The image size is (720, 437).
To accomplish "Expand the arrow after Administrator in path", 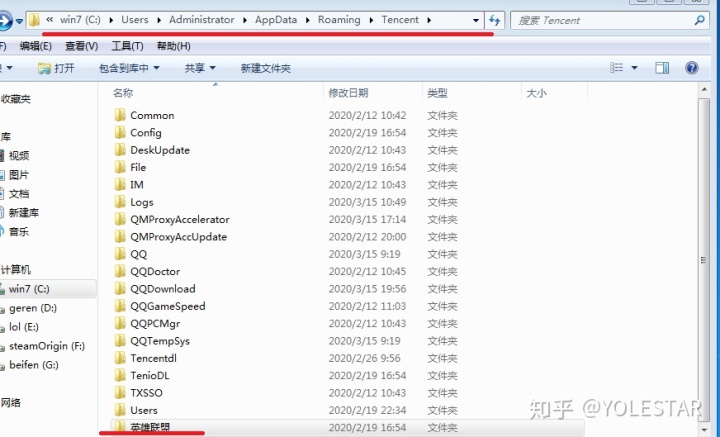I will coord(245,20).
